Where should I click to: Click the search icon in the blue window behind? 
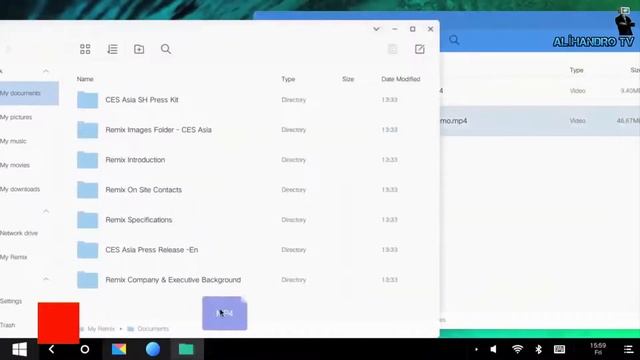click(454, 40)
